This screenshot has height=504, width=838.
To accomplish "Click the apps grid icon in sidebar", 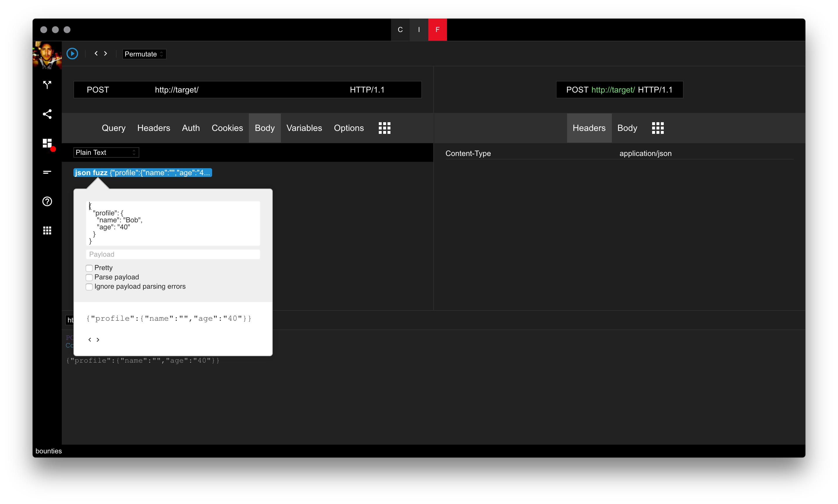I will click(x=47, y=230).
